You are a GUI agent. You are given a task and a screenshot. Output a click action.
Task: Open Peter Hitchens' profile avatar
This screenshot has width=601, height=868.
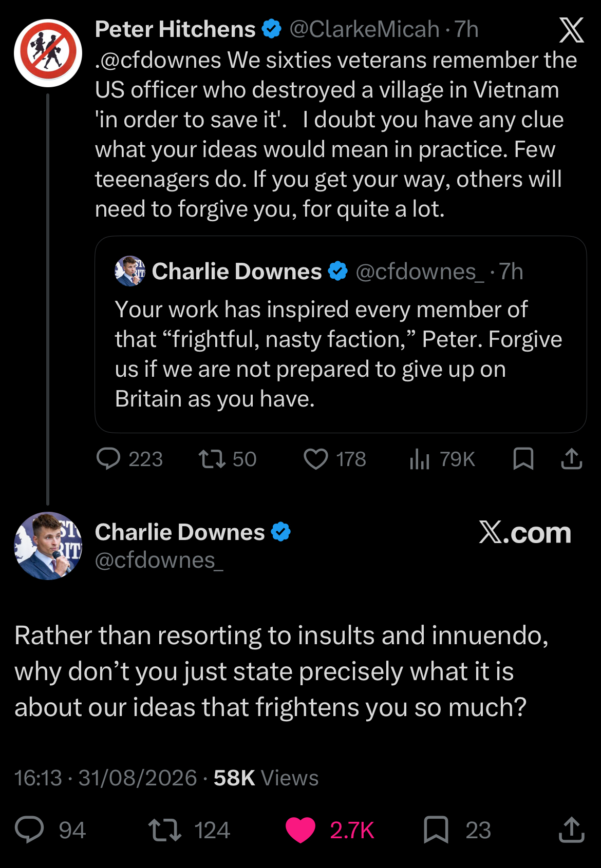[48, 53]
